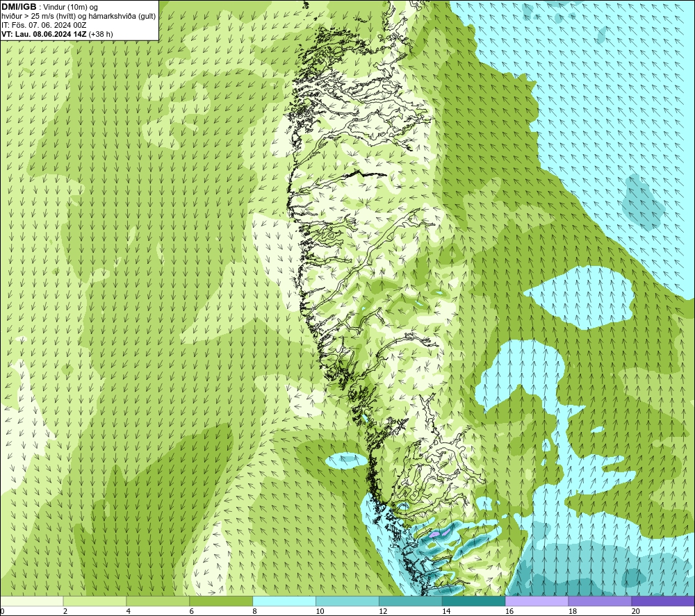Click the 16–18 m/s light purple legend swatch
The image size is (695, 616).
tap(537, 601)
